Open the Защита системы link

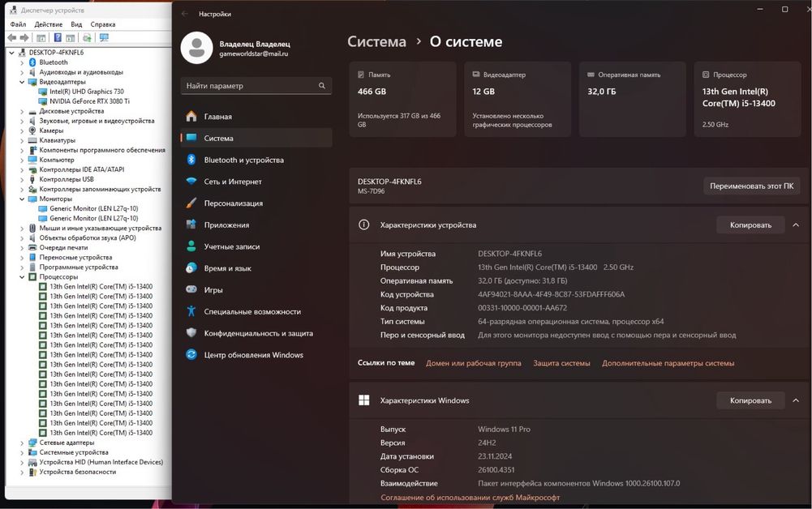(561, 363)
